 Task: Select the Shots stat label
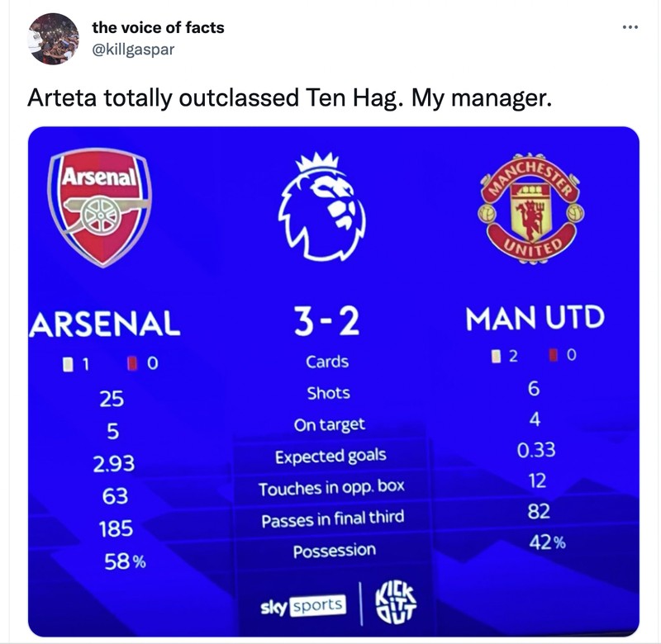coord(328,393)
